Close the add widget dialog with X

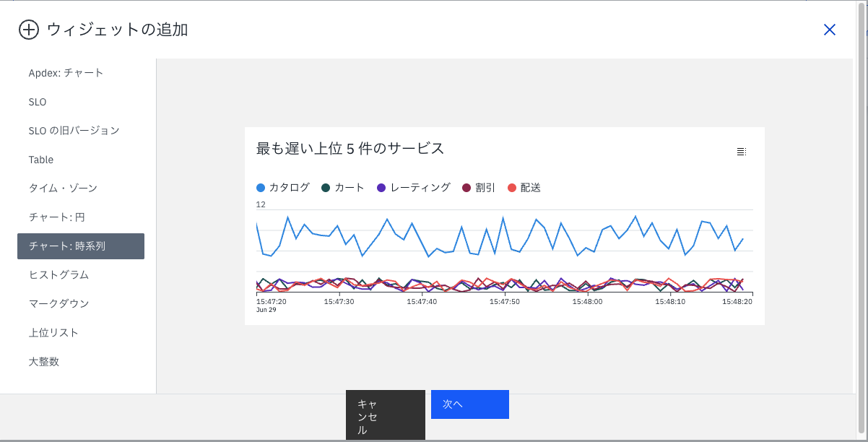tap(830, 30)
